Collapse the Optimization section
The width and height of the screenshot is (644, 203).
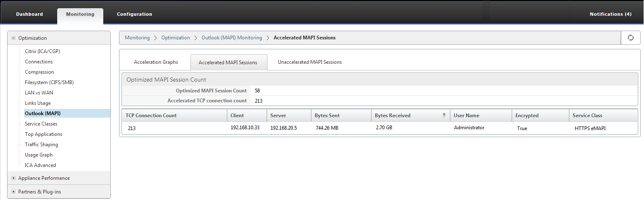click(x=13, y=38)
